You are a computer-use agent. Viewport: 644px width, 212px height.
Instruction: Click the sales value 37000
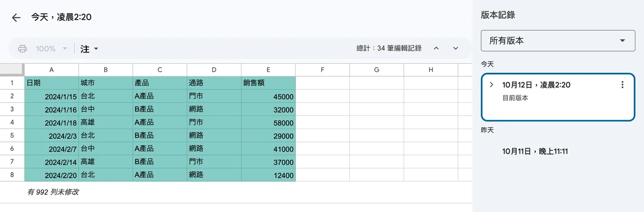point(268,162)
